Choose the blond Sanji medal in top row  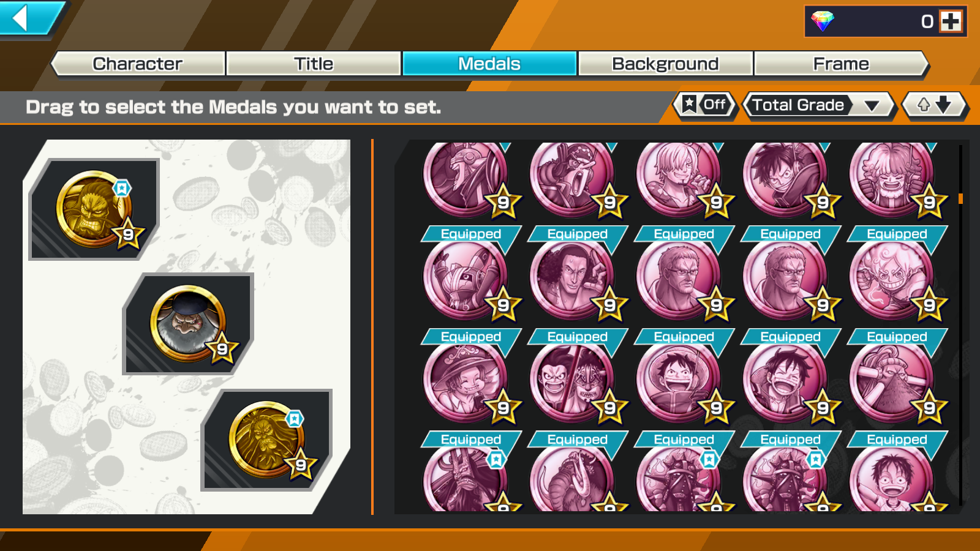coord(679,178)
